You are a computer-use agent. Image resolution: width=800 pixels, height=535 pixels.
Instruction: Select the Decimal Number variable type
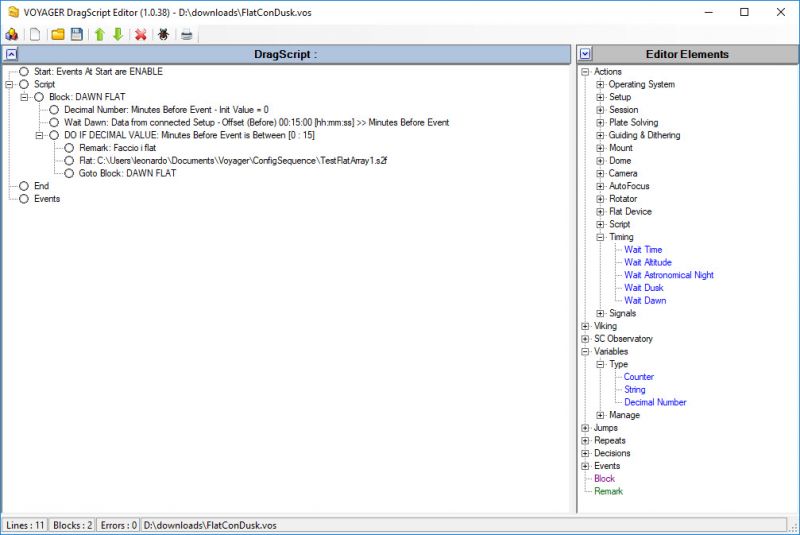[655, 402]
